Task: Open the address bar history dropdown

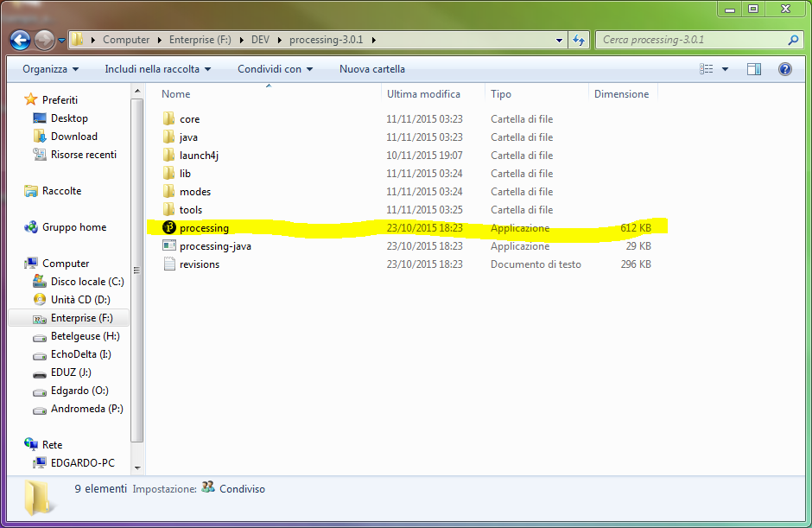Action: point(559,40)
